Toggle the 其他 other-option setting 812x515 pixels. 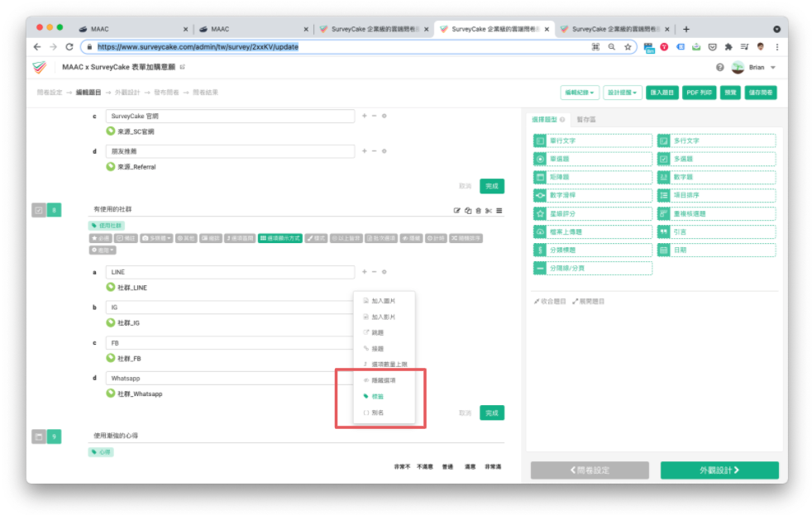(x=186, y=238)
